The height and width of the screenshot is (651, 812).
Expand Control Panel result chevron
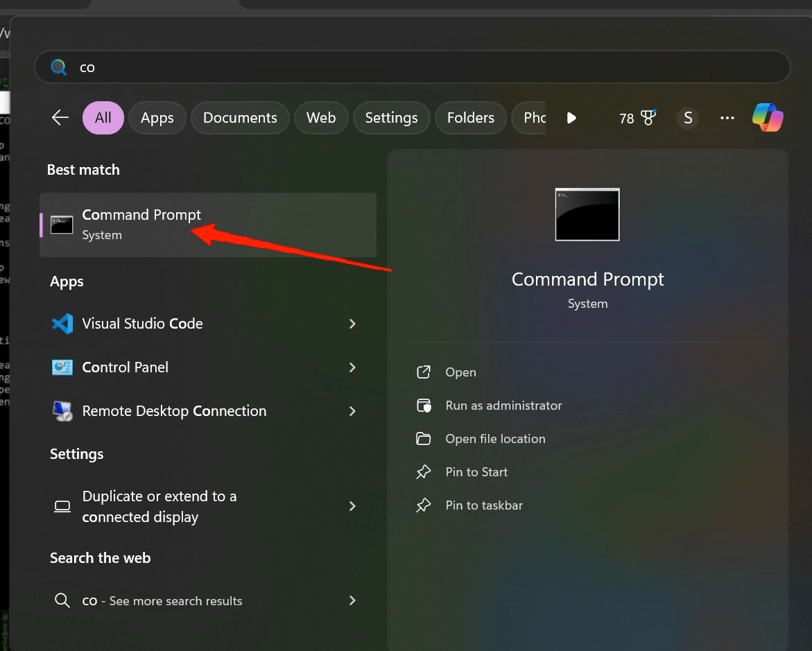[353, 367]
